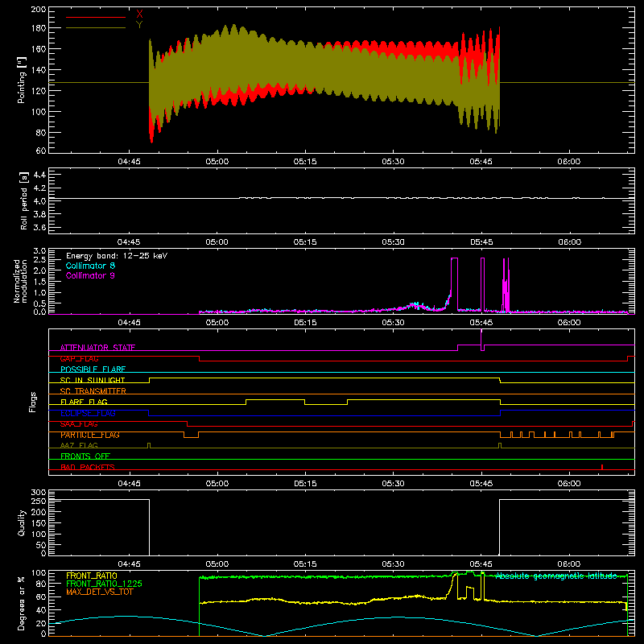Click the 3.6 tick on Roll period axis
Screen dimensions: 644x644
[x=39, y=227]
